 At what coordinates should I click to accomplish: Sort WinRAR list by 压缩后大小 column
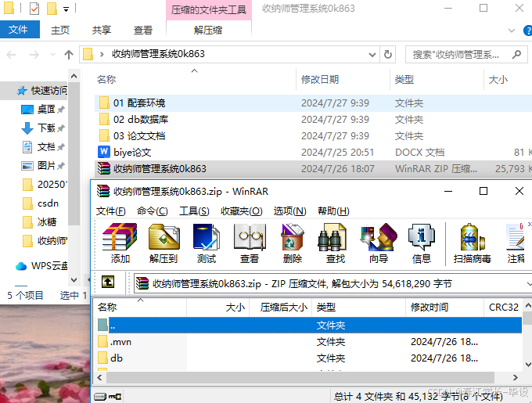tap(284, 307)
